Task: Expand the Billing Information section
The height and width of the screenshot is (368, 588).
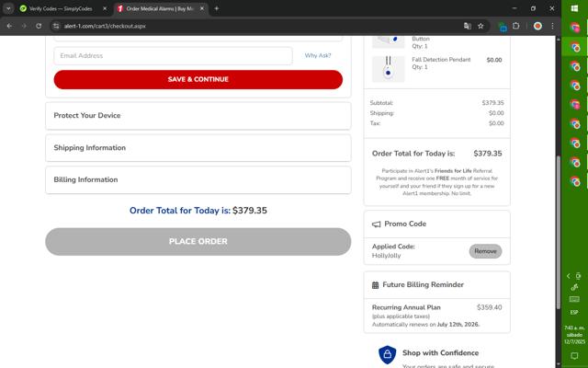Action: pos(198,180)
